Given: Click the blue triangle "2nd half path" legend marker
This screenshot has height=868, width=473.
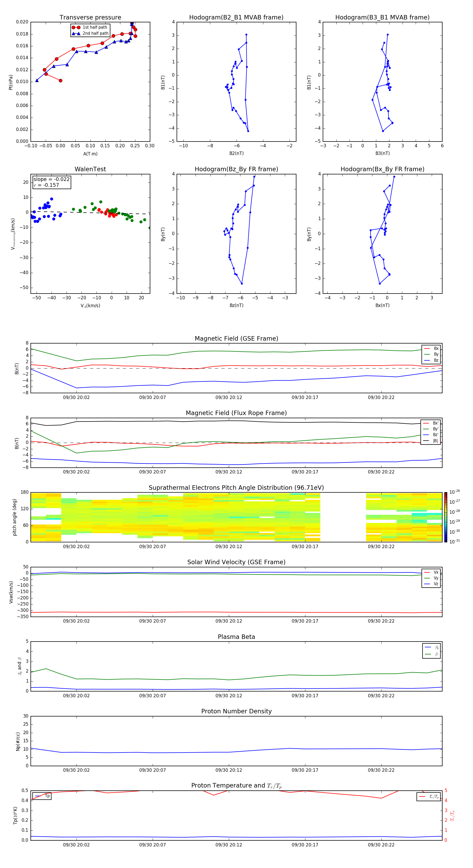Looking at the screenshot, I should [x=76, y=33].
